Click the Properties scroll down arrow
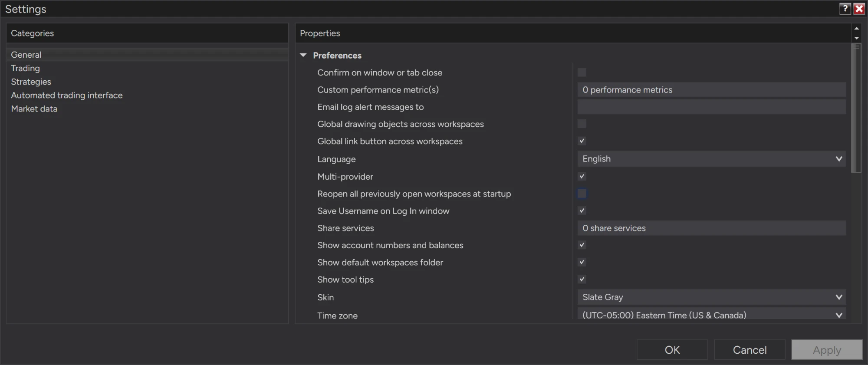Screen dimensions: 868x365 click(856, 38)
